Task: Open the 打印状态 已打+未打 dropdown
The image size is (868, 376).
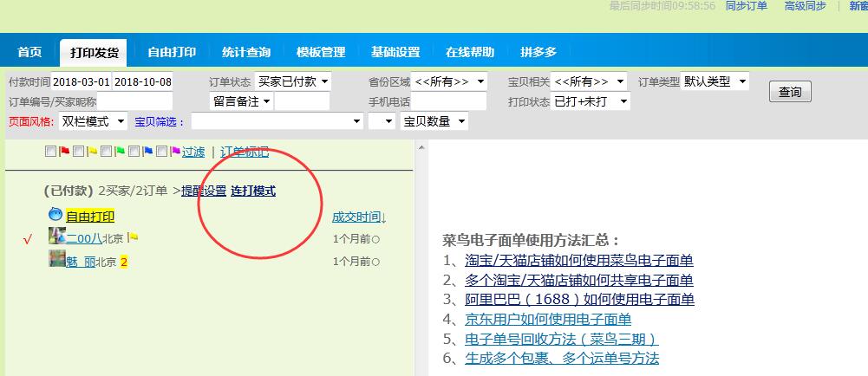Action: pos(590,101)
